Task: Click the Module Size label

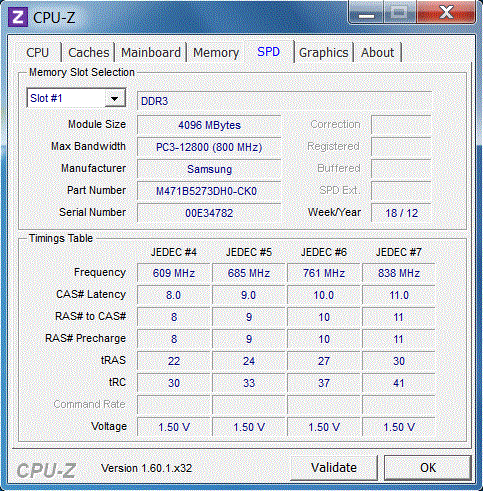Action: click(97, 124)
